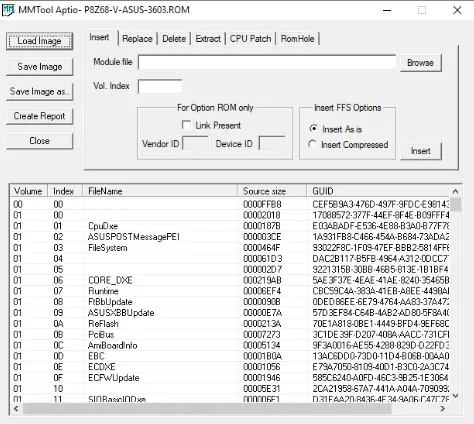Click the Create Report button

[39, 116]
